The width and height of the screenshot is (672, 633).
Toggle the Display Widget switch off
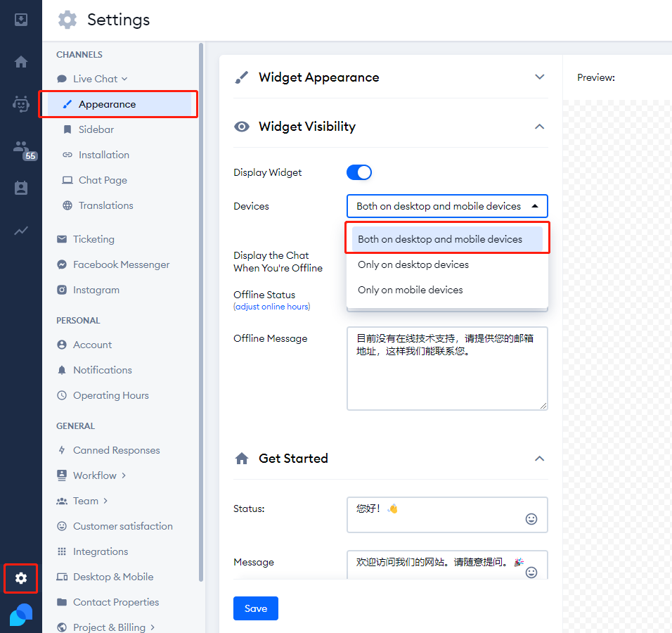click(358, 172)
